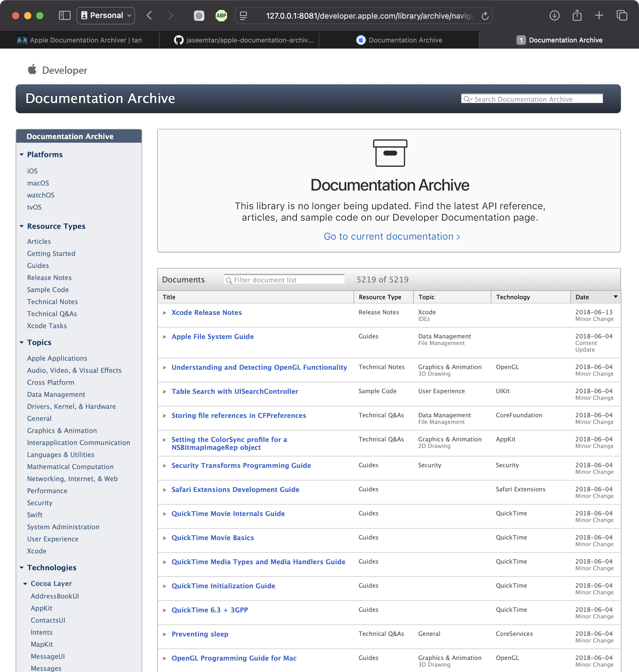Collapse the Resource Types section
The image size is (639, 672).
[21, 226]
